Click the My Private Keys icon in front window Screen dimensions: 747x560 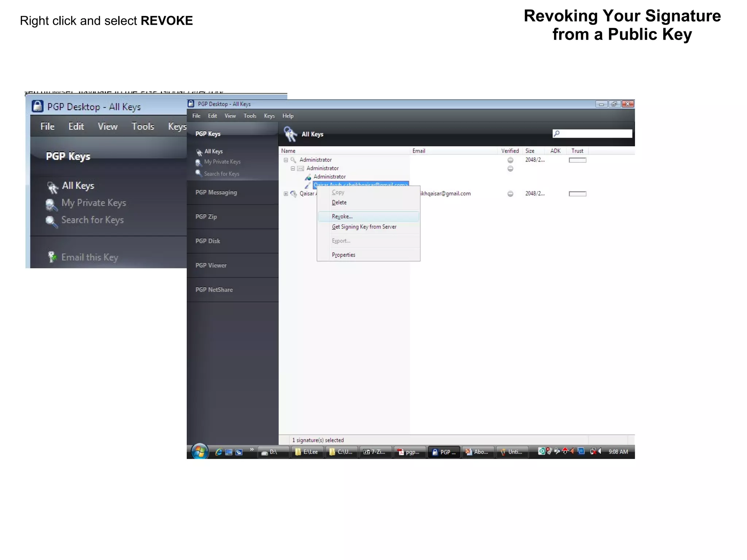[x=198, y=162]
